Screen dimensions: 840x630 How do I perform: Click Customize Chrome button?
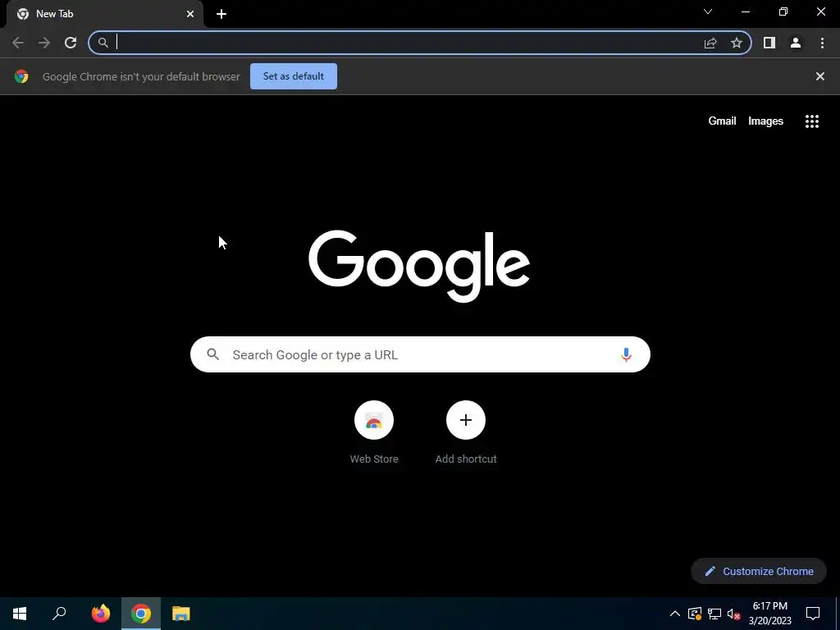click(x=759, y=571)
